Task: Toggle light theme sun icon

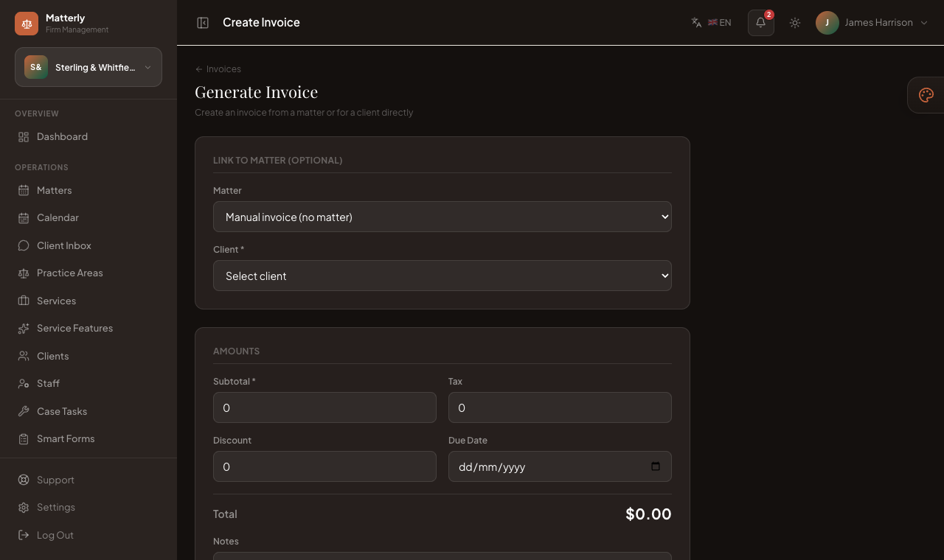Action: pyautogui.click(x=795, y=23)
